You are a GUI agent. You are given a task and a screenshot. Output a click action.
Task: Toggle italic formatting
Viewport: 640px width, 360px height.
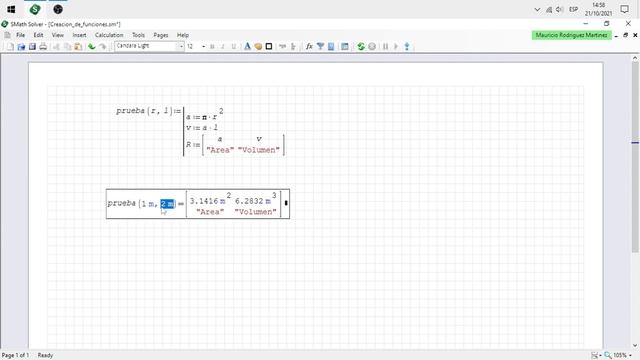click(223, 47)
